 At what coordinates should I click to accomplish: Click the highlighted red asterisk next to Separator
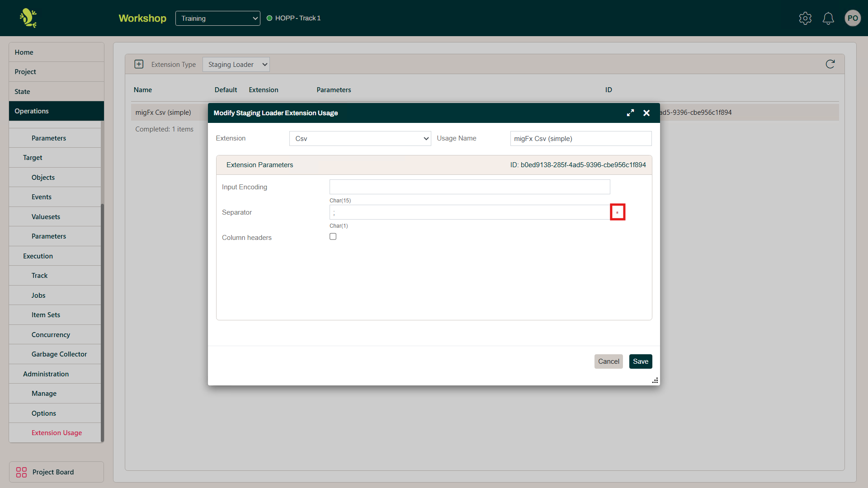click(x=618, y=211)
